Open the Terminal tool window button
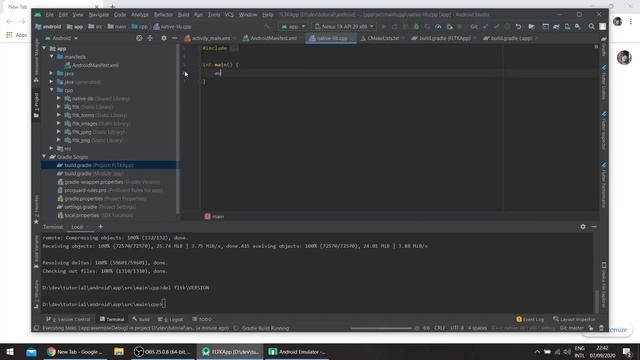The image size is (640, 360). (x=112, y=319)
